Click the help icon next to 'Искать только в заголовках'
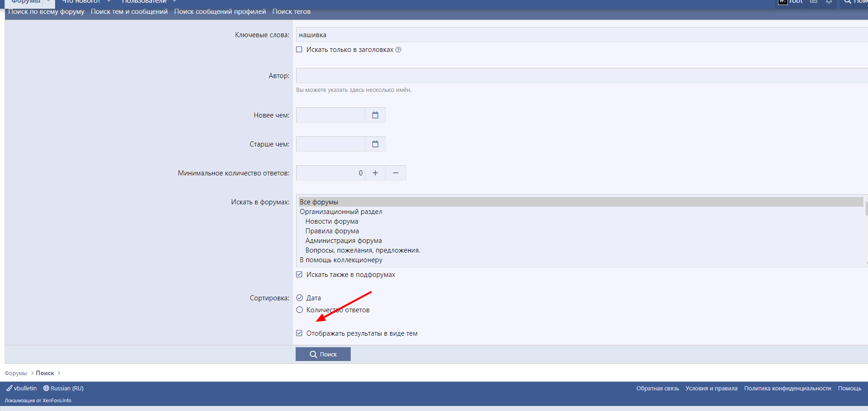This screenshot has width=868, height=411. pyautogui.click(x=398, y=50)
